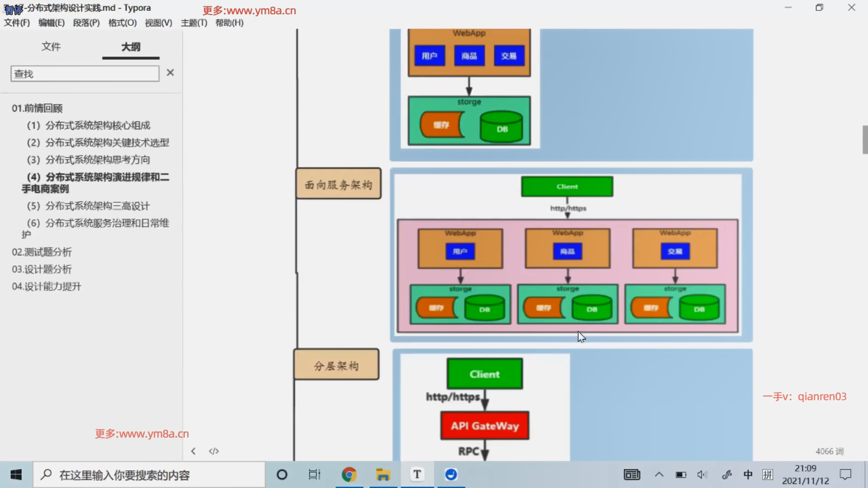Open Task View on the taskbar
868x488 pixels.
pos(314,474)
